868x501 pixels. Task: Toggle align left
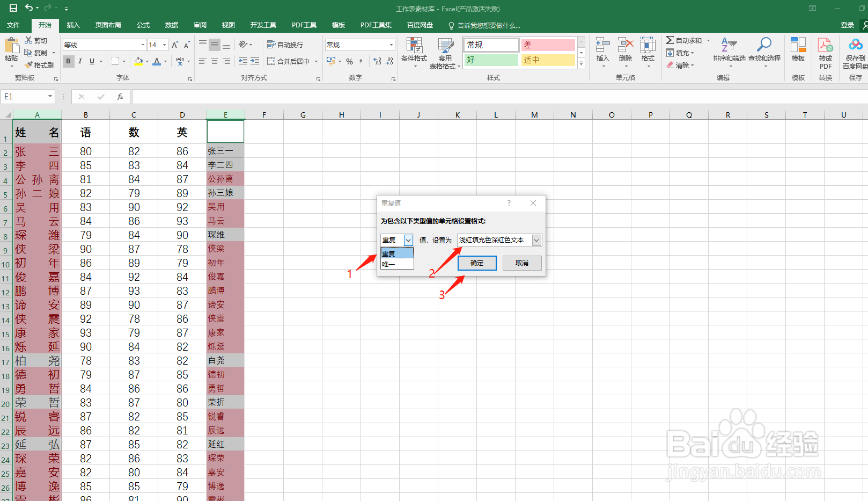[x=203, y=61]
